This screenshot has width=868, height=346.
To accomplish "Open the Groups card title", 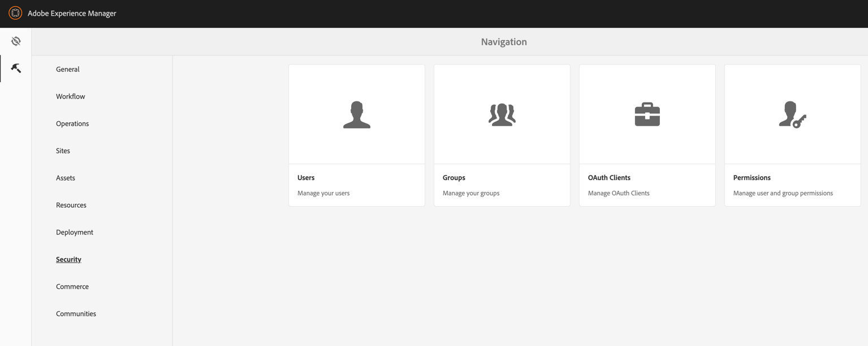I will [454, 178].
